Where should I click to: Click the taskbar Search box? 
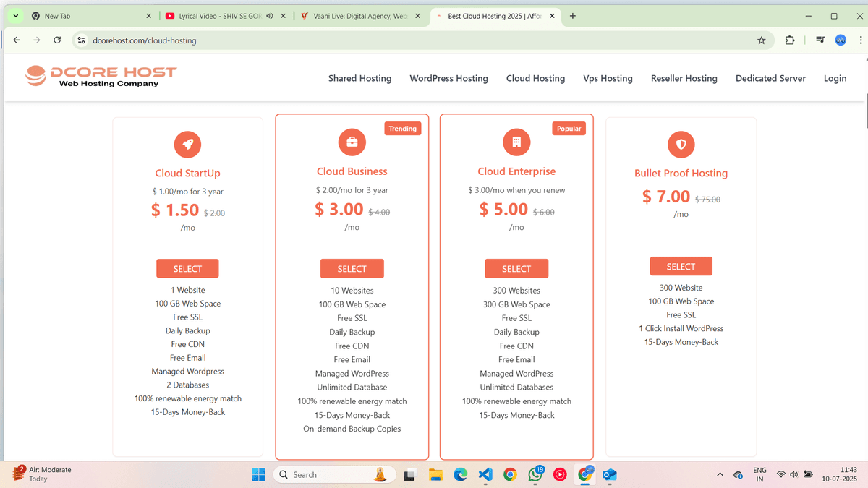pos(334,474)
